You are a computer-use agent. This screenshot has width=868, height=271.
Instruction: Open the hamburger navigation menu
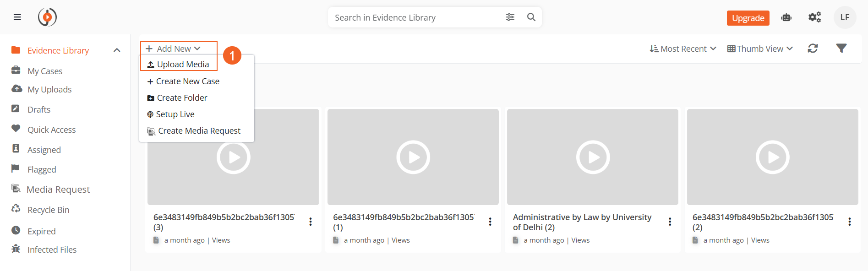[x=17, y=17]
